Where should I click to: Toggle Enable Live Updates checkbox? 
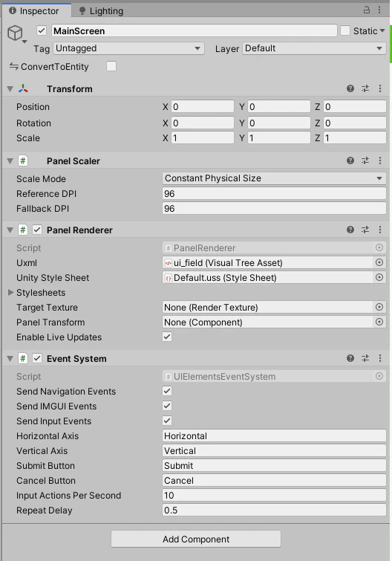click(x=167, y=337)
